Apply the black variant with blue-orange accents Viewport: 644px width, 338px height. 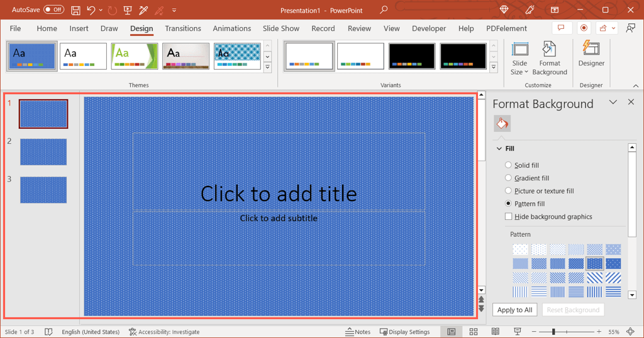(x=411, y=56)
